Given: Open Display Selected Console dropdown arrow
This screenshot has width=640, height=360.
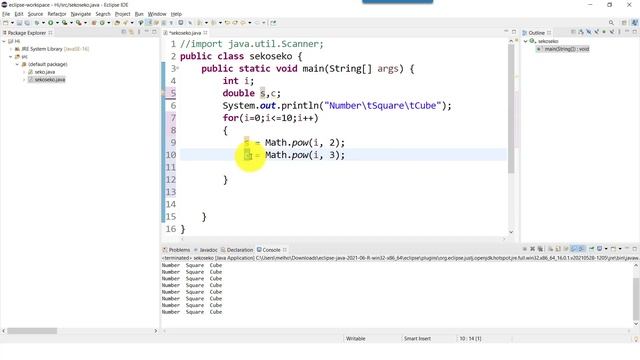Looking at the screenshot, I should [606, 249].
